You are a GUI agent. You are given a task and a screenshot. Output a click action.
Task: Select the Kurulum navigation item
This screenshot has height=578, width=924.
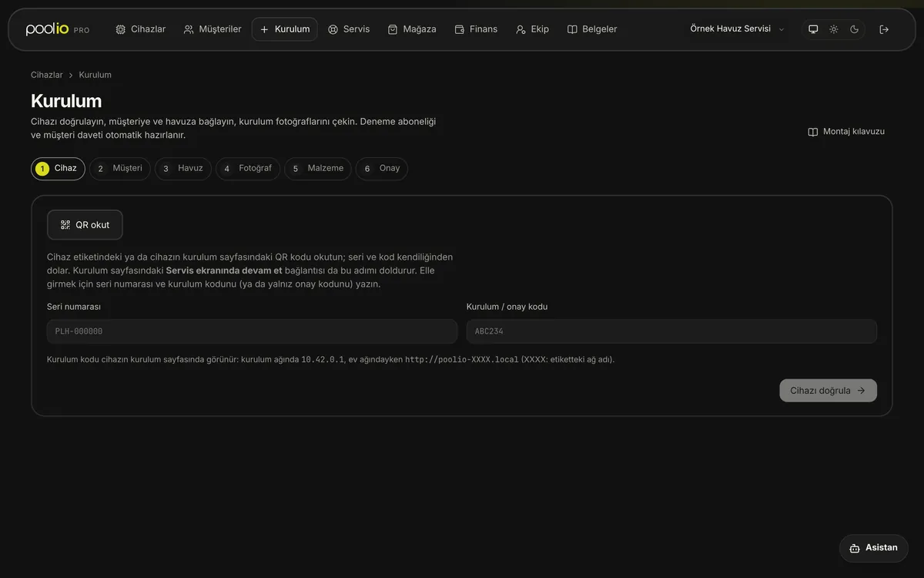285,29
